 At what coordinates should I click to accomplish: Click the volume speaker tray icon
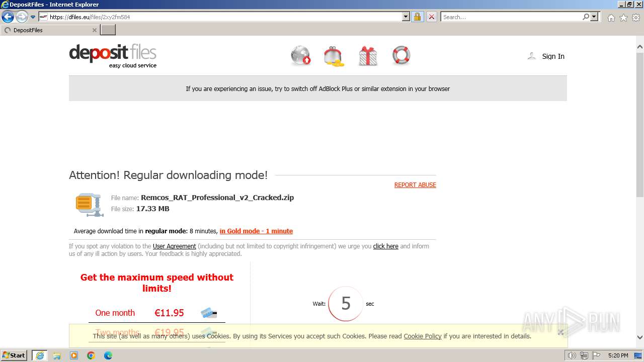pos(572,355)
